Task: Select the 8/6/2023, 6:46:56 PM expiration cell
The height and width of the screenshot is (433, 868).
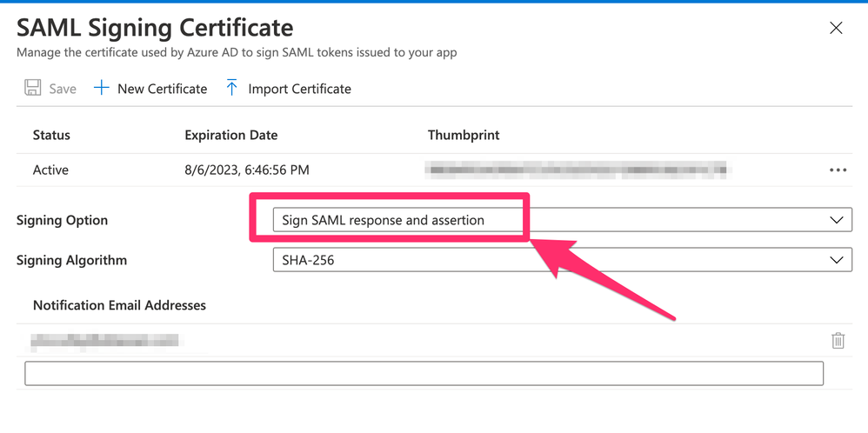Action: (247, 170)
